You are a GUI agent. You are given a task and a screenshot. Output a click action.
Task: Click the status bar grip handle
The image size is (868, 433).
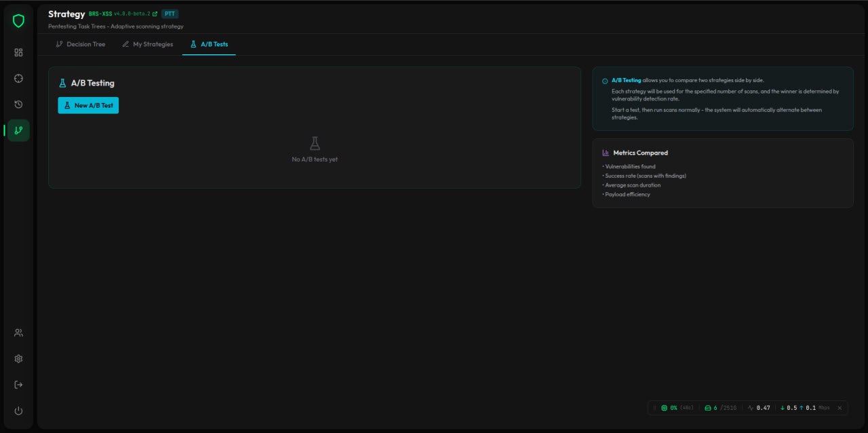654,408
